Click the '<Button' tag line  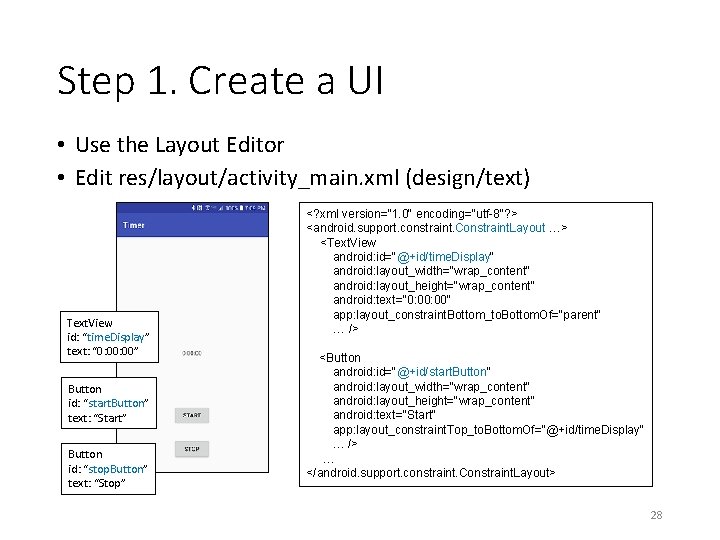tap(340, 358)
